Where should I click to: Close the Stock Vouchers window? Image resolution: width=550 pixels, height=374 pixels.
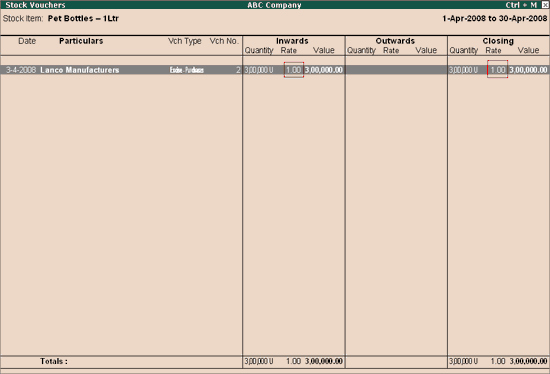[x=545, y=5]
